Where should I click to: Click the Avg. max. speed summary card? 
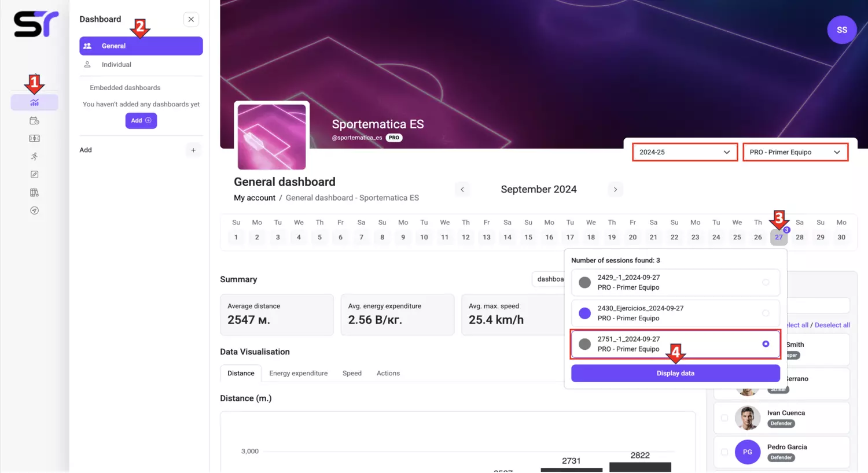[x=513, y=315]
